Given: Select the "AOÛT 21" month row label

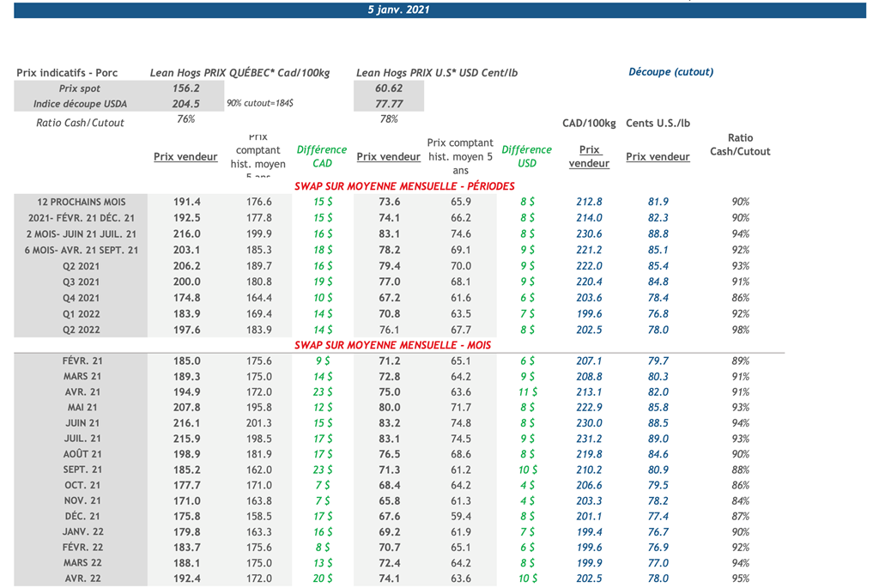Looking at the screenshot, I should pos(82,454).
